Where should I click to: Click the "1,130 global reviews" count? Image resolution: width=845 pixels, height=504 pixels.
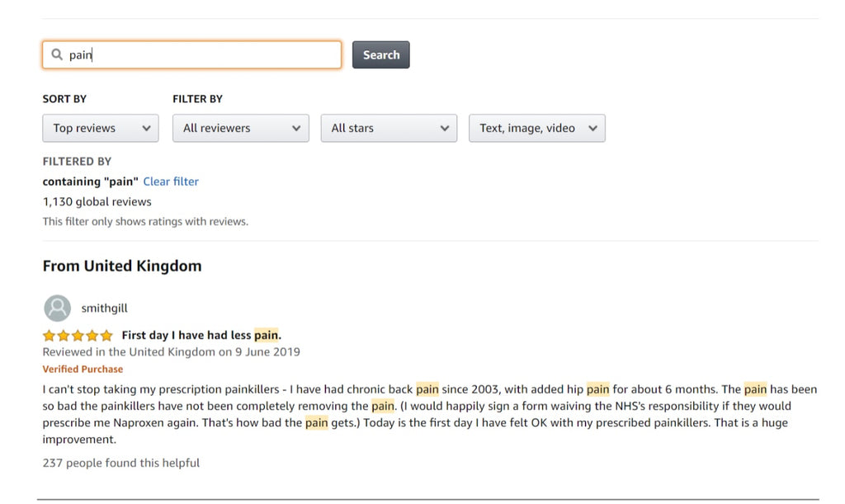point(97,201)
